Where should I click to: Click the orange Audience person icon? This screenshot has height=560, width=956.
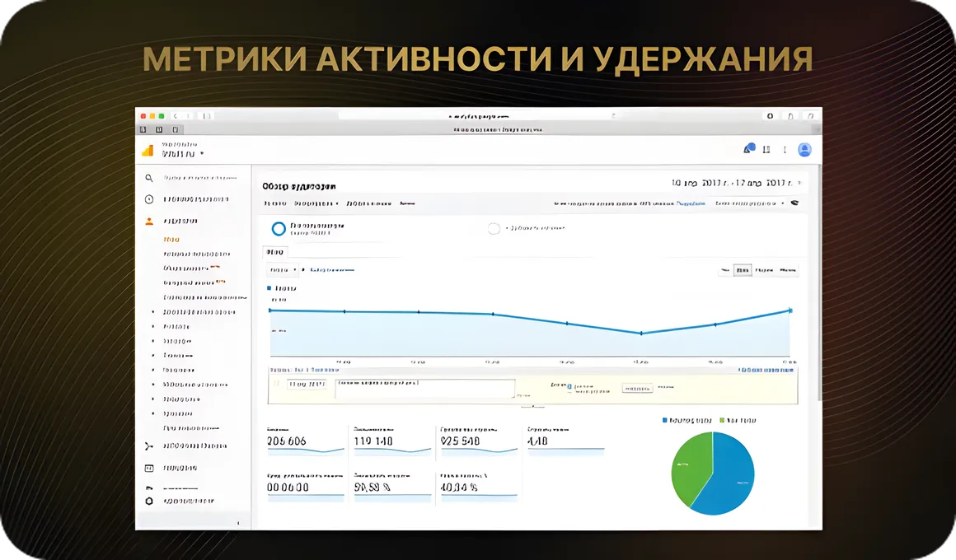click(x=149, y=222)
